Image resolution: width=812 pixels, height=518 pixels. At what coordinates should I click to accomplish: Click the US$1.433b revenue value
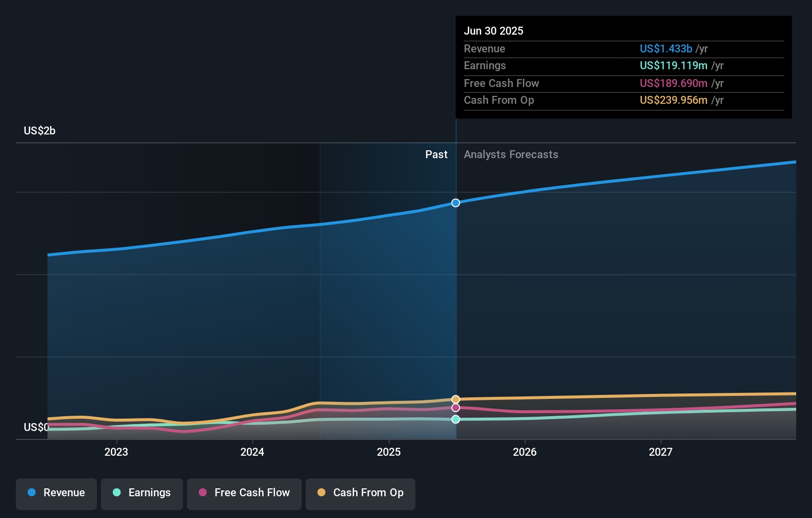tap(666, 48)
